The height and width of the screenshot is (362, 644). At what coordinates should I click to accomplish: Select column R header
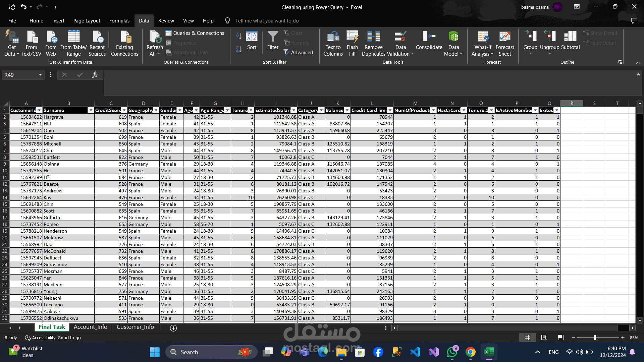pyautogui.click(x=572, y=103)
